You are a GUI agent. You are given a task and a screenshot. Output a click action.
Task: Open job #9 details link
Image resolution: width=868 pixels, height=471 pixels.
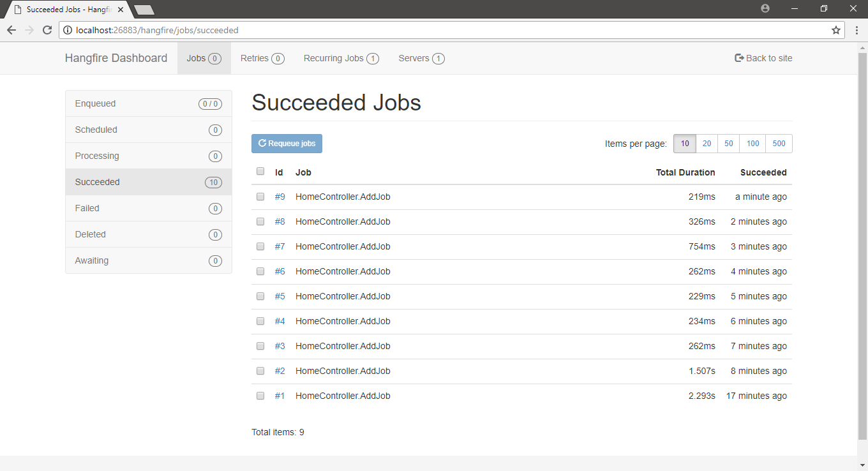coord(280,197)
